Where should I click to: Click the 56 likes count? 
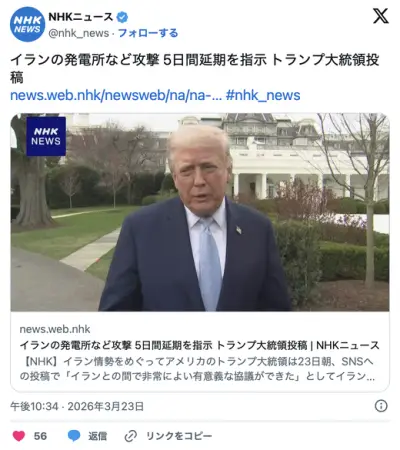tap(40, 436)
